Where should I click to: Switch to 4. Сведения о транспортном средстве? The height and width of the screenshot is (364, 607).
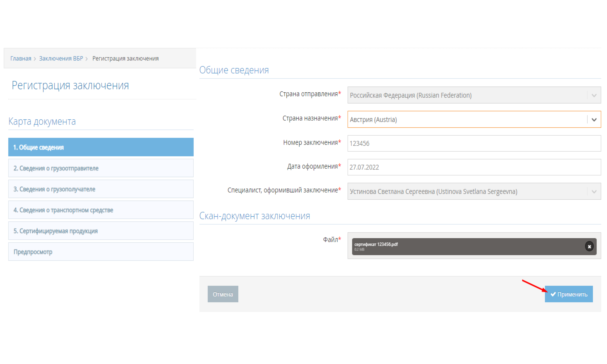point(101,210)
